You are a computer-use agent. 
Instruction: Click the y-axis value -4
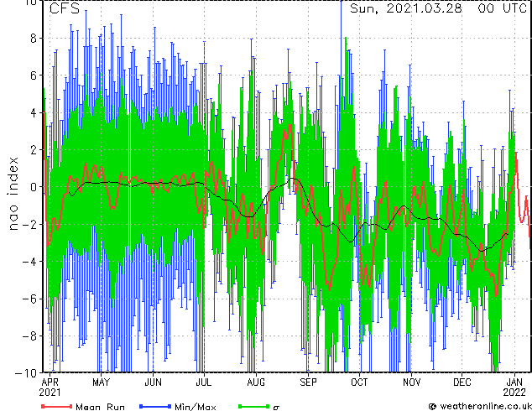29,262
